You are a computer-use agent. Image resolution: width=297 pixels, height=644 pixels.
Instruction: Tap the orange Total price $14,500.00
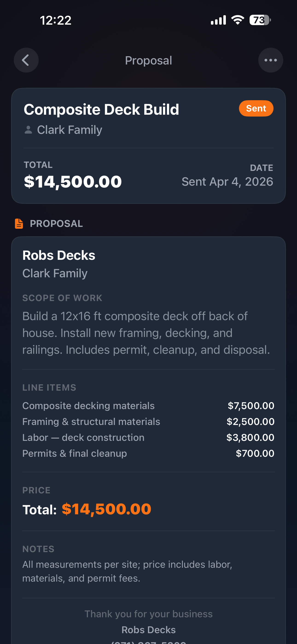coord(107,509)
